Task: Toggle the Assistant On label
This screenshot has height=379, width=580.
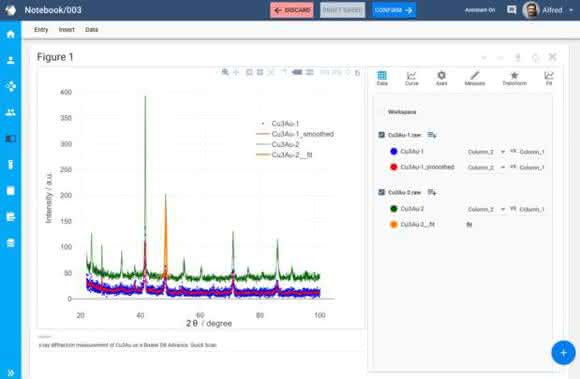Action: [x=480, y=10]
